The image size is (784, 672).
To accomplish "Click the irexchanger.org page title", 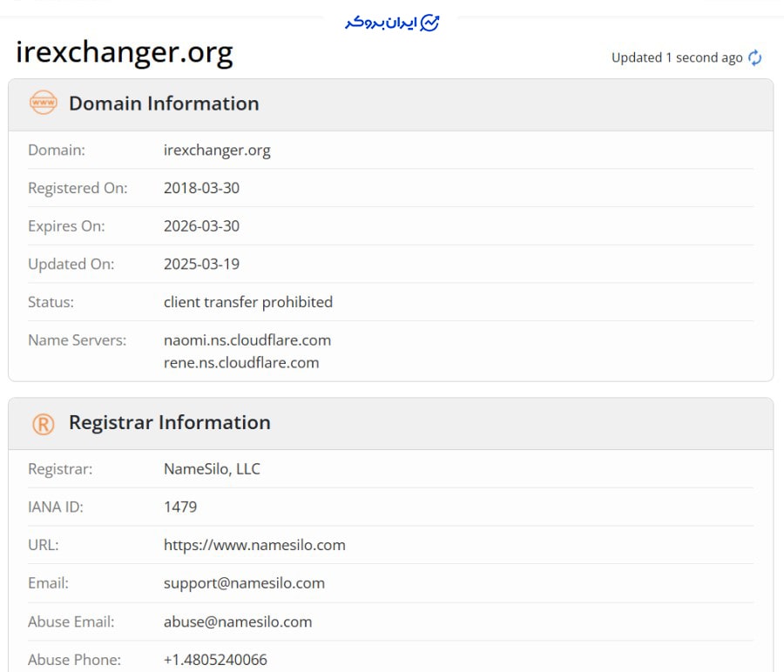I will click(124, 52).
